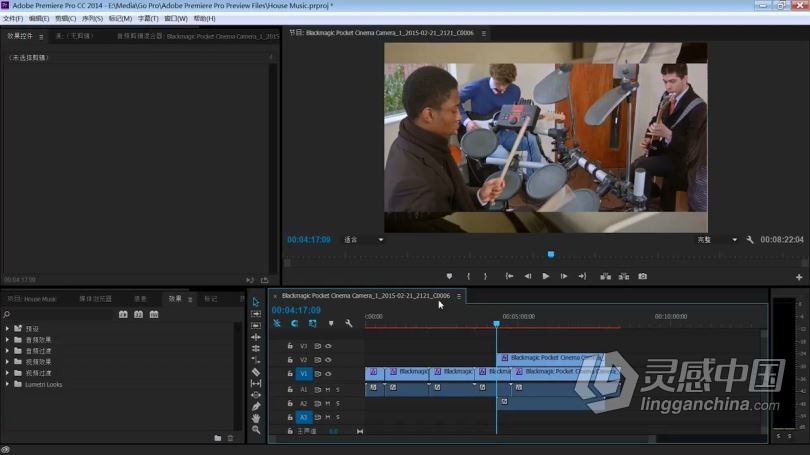This screenshot has width=810, height=455.
Task: Solo audio track A2
Action: 338,404
